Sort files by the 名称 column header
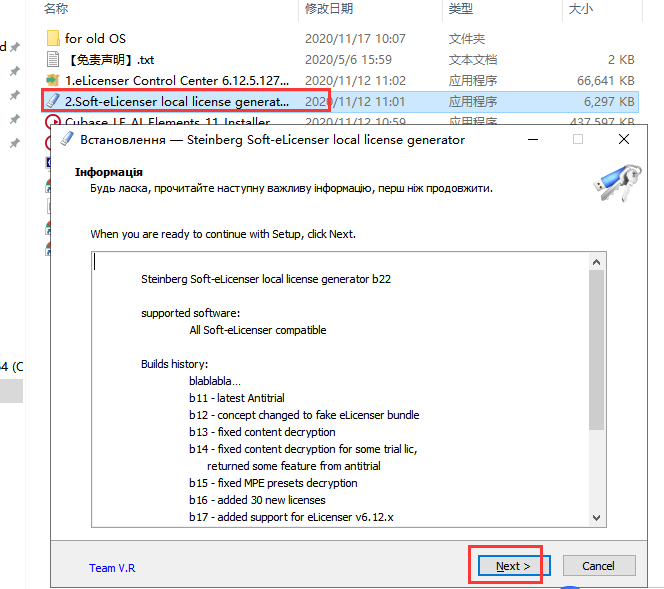664x589 pixels. point(57,9)
